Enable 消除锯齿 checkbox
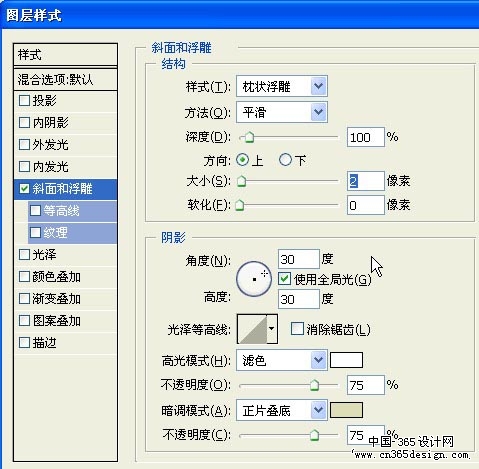The image size is (479, 469). click(297, 329)
